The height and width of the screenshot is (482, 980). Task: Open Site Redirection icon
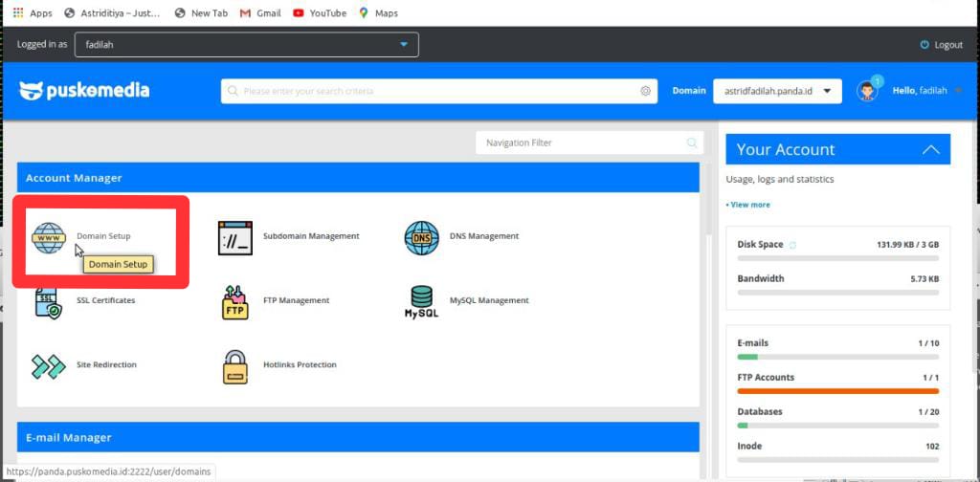49,365
